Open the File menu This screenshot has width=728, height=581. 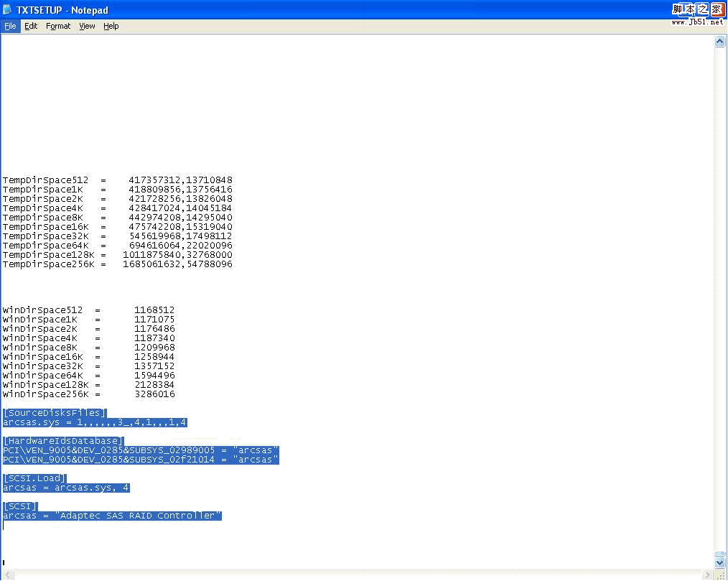point(10,26)
